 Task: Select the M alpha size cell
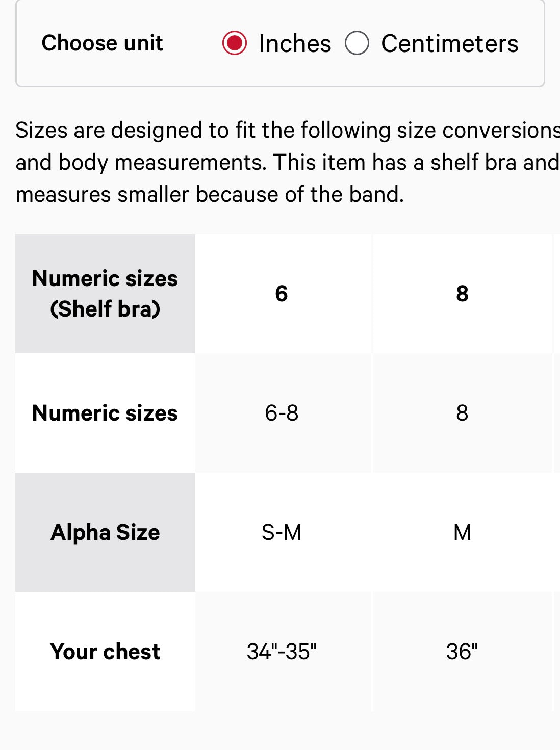tap(462, 532)
